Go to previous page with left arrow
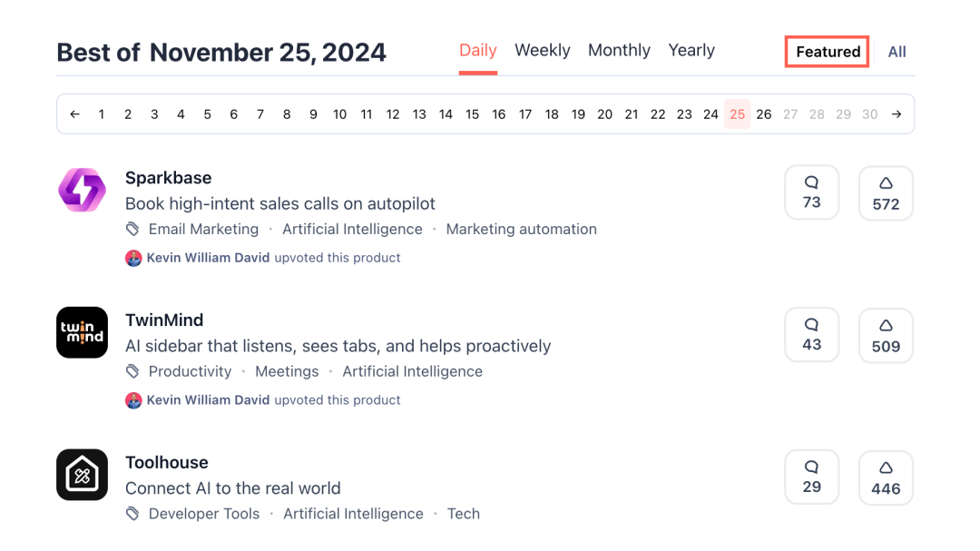Viewport: 980px width, 551px height. pyautogui.click(x=75, y=114)
